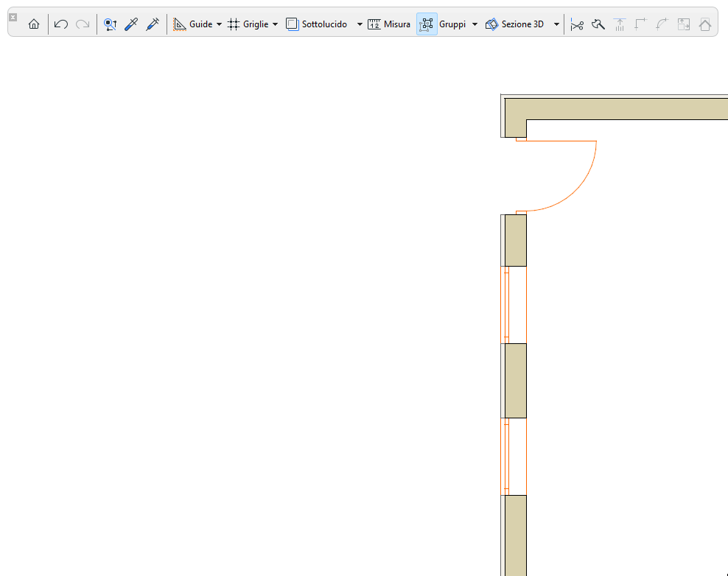Open the Sezione 3D dropdown arrow

pos(557,24)
